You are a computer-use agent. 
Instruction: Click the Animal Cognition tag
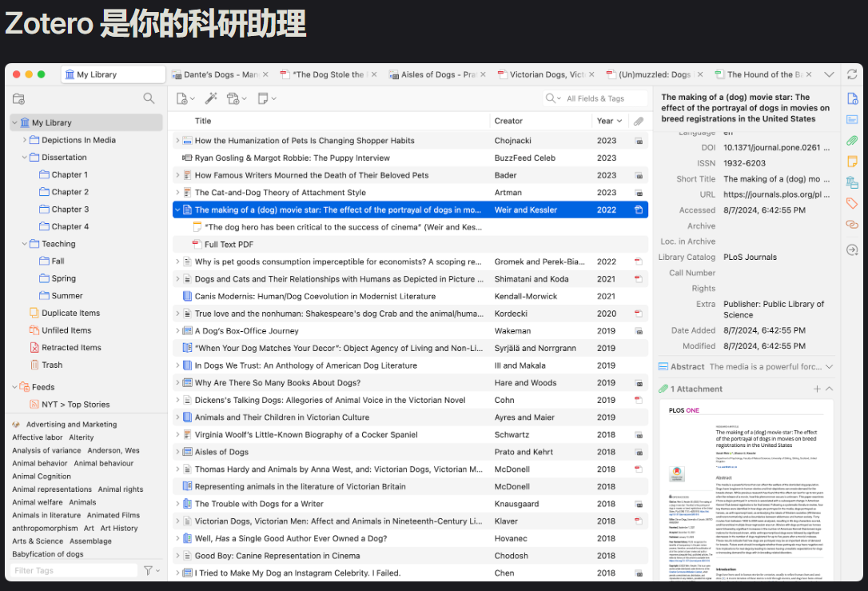tap(42, 477)
